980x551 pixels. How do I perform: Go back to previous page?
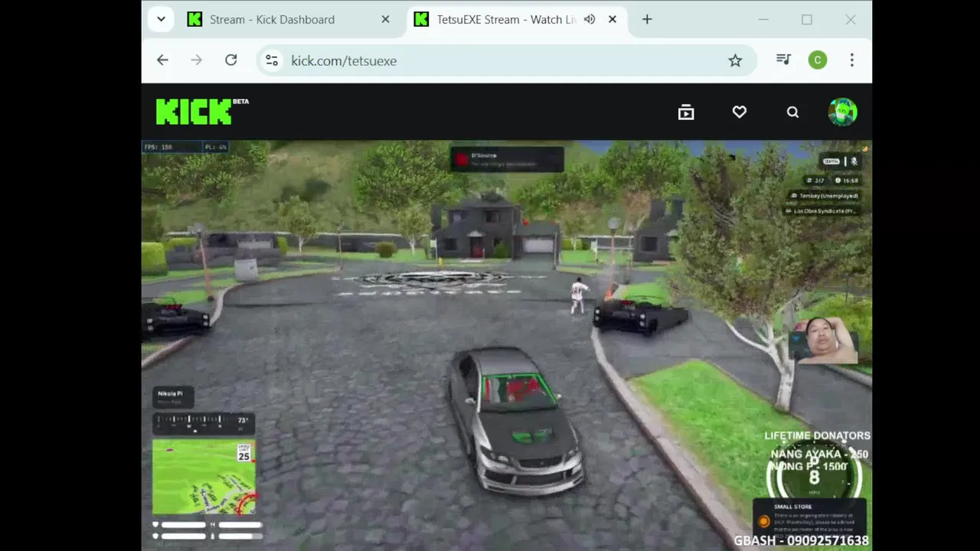162,60
